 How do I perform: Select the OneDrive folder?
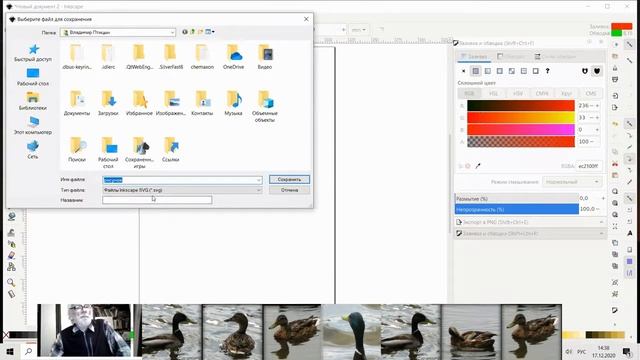click(233, 57)
